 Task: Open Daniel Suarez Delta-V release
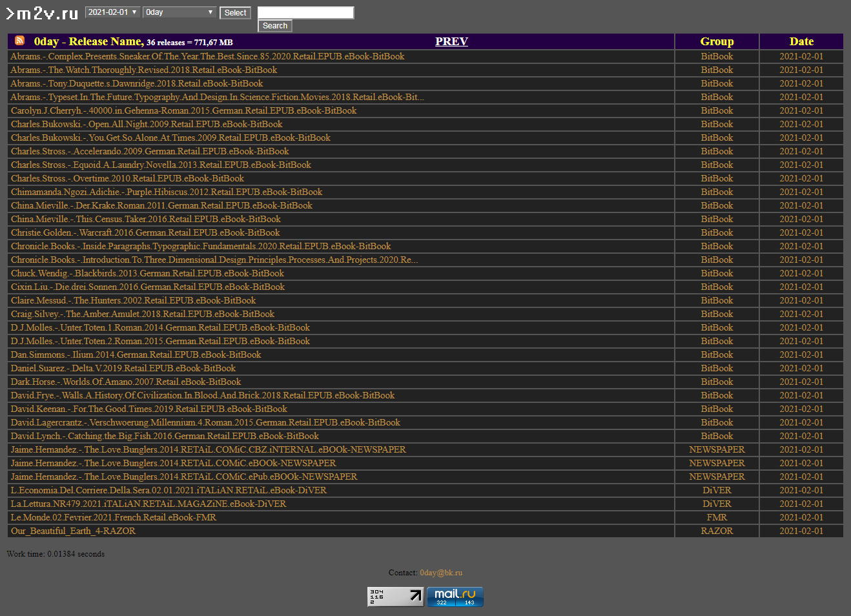pos(123,368)
